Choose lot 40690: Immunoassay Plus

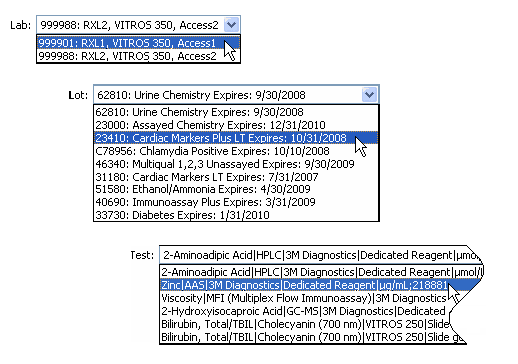[x=236, y=202]
